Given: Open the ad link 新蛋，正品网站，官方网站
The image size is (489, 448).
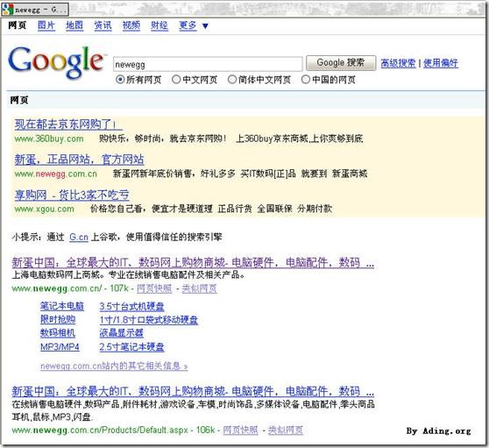Looking at the screenshot, I should coord(79,160).
